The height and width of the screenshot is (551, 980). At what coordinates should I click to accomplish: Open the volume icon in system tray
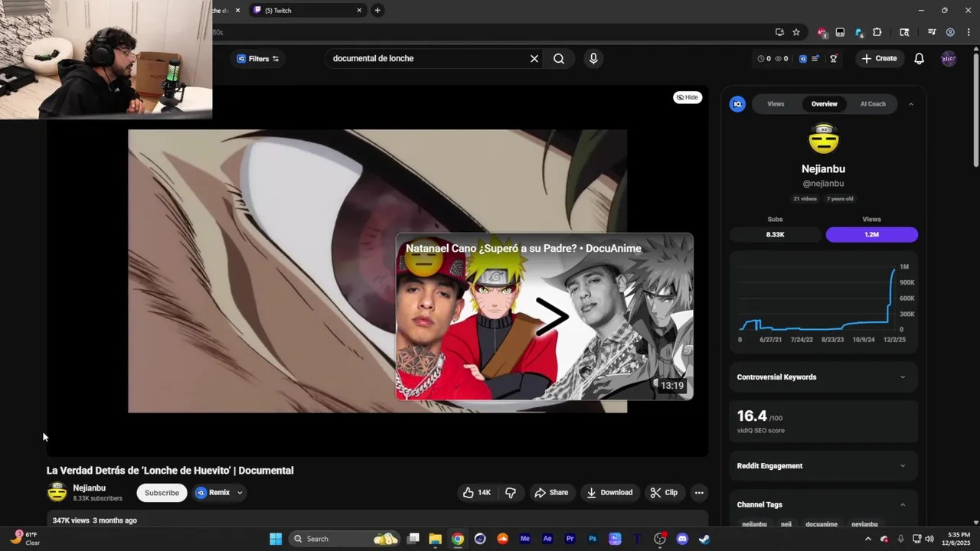tap(929, 539)
